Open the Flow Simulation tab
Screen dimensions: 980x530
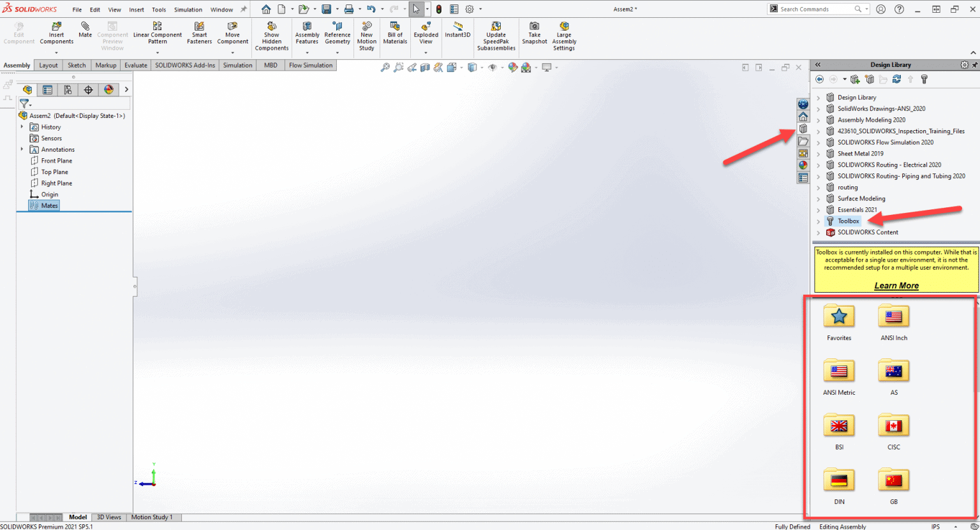click(311, 65)
